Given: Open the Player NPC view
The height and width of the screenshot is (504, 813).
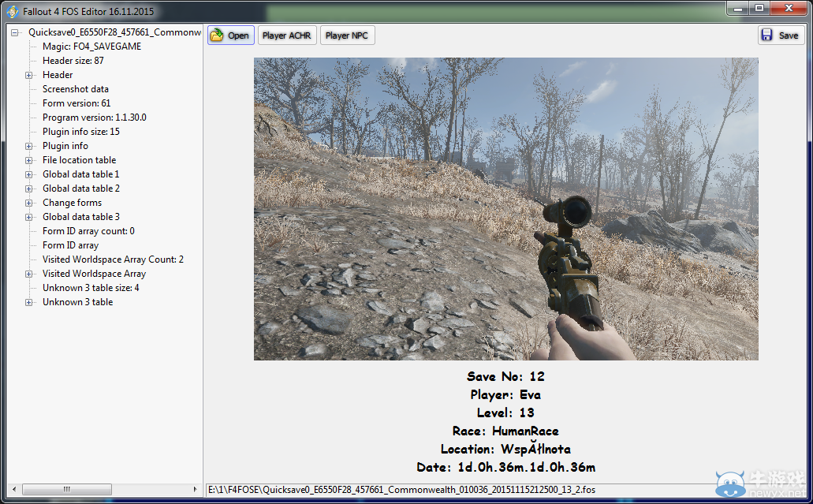Looking at the screenshot, I should click(347, 35).
